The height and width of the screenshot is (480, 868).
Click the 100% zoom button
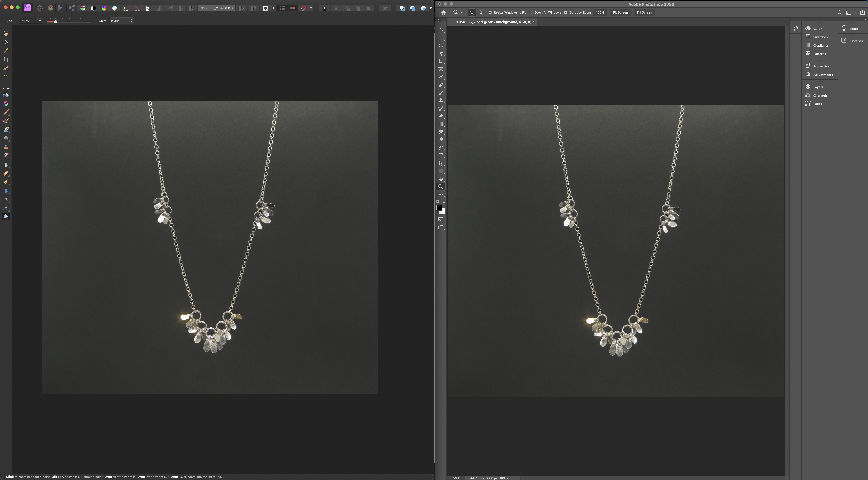[x=600, y=12]
